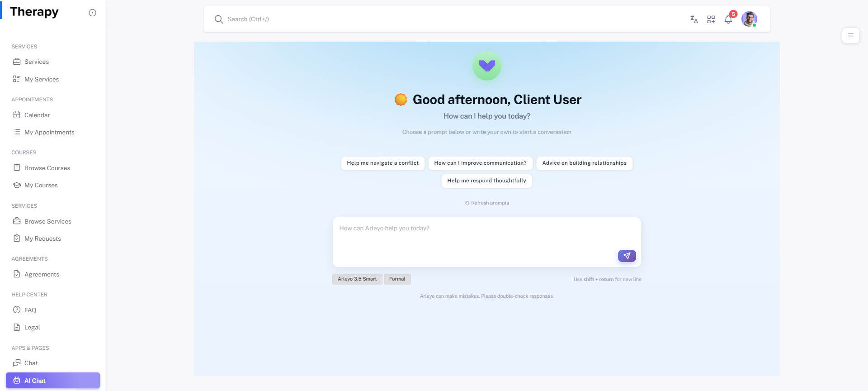Choose 'How can I improve communication?' prompt
The width and height of the screenshot is (868, 391).
click(481, 163)
